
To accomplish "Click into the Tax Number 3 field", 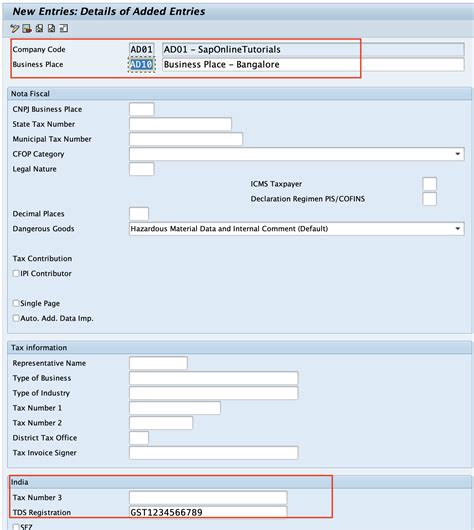I will pyautogui.click(x=208, y=498).
